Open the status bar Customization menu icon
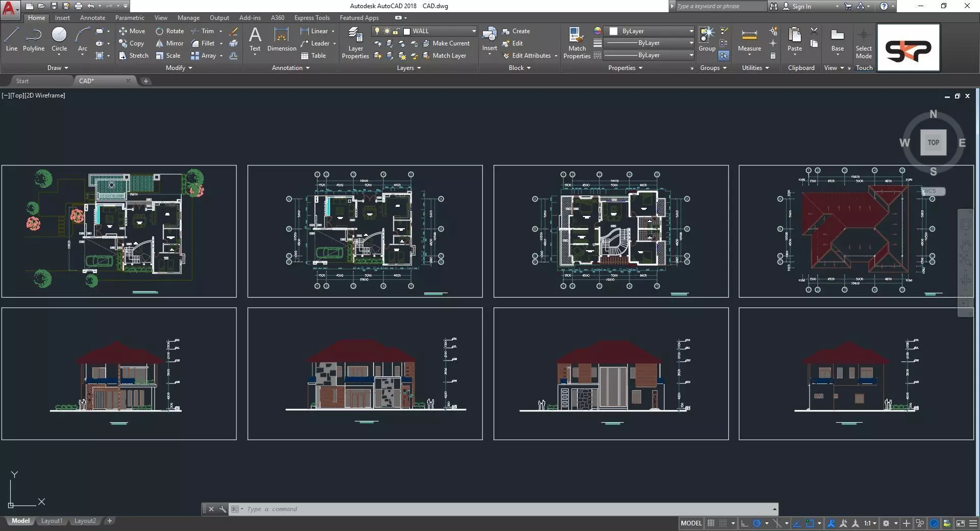Image resolution: width=980 pixels, height=531 pixels. coord(973,523)
